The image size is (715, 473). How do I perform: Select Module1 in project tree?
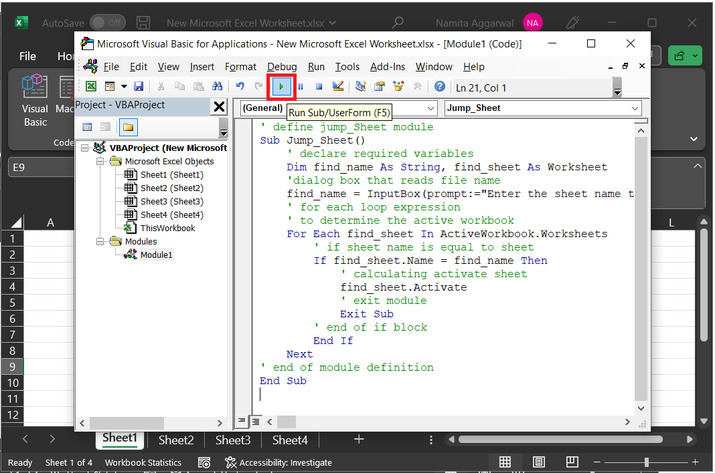pos(155,254)
